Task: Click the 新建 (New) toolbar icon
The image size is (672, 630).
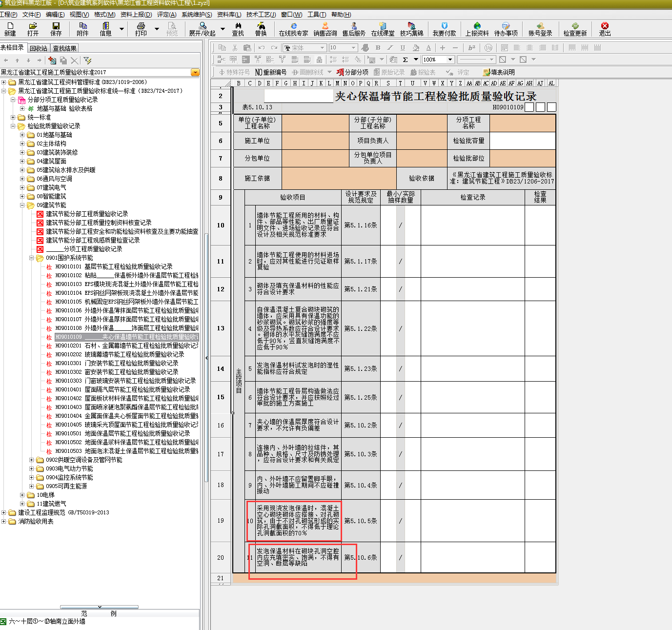Action: 10,29
